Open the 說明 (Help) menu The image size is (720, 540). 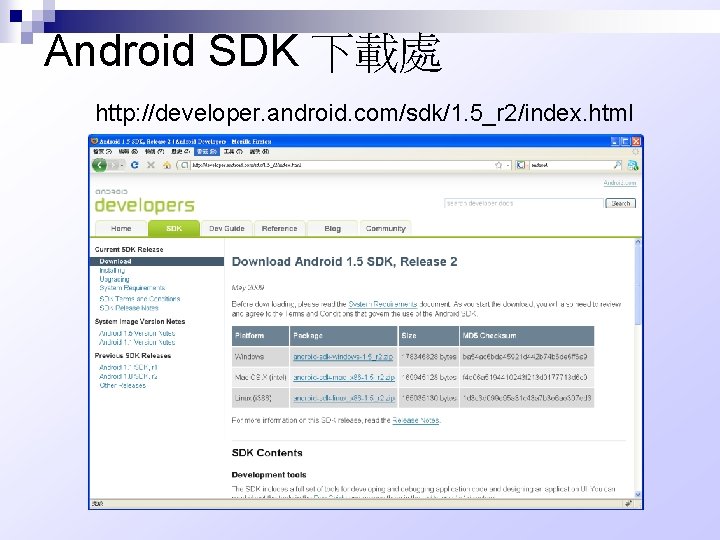point(259,151)
